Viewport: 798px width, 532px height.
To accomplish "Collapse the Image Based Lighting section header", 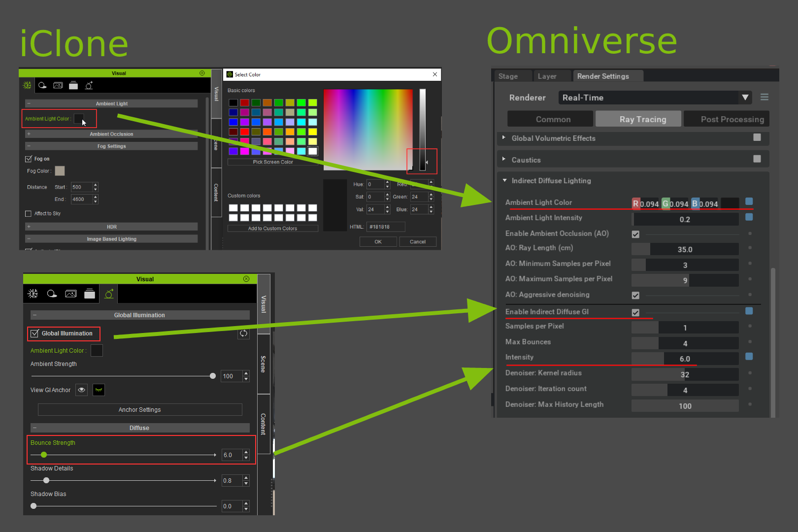I will tap(111, 239).
